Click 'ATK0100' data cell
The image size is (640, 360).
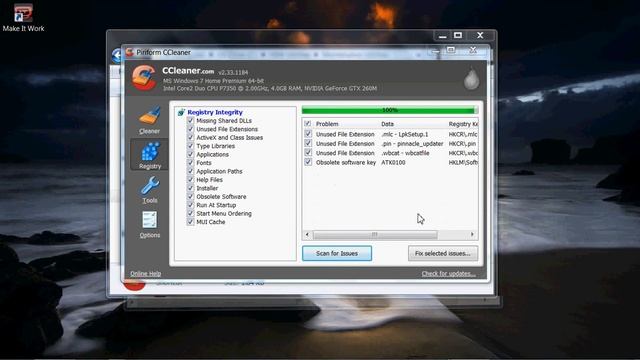(x=393, y=162)
